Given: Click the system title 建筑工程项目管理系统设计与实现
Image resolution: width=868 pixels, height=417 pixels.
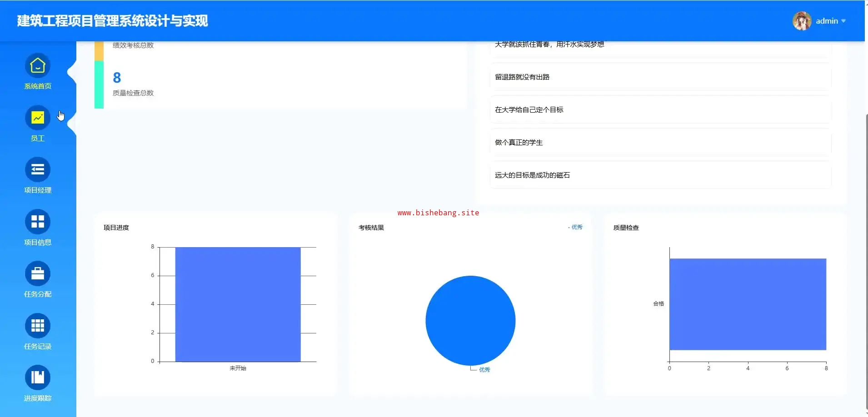Looking at the screenshot, I should pyautogui.click(x=113, y=21).
